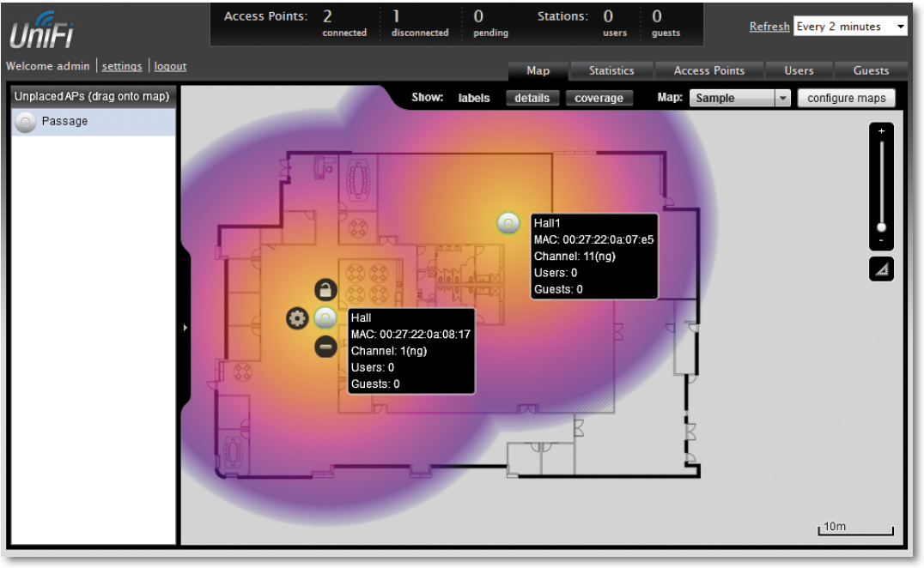924x568 pixels.
Task: Collapse the Unplaced APs side panel
Action: click(185, 327)
